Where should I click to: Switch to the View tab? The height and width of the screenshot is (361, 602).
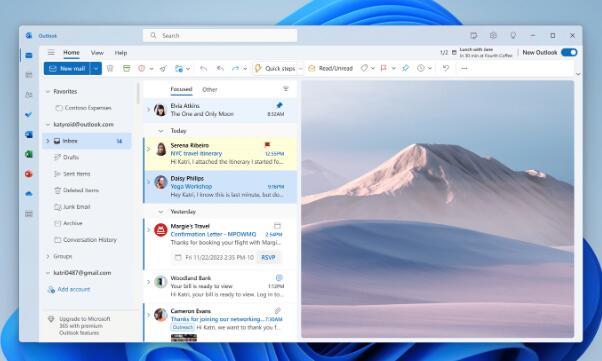[97, 53]
